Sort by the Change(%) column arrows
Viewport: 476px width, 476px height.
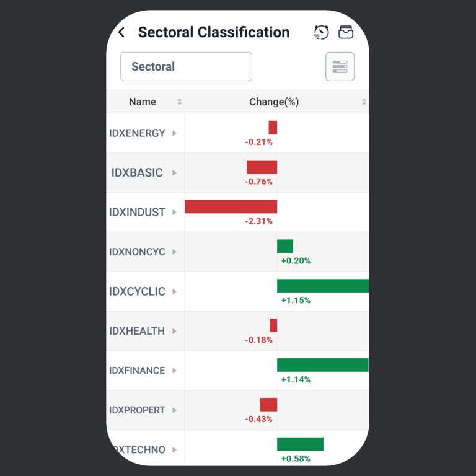click(364, 102)
